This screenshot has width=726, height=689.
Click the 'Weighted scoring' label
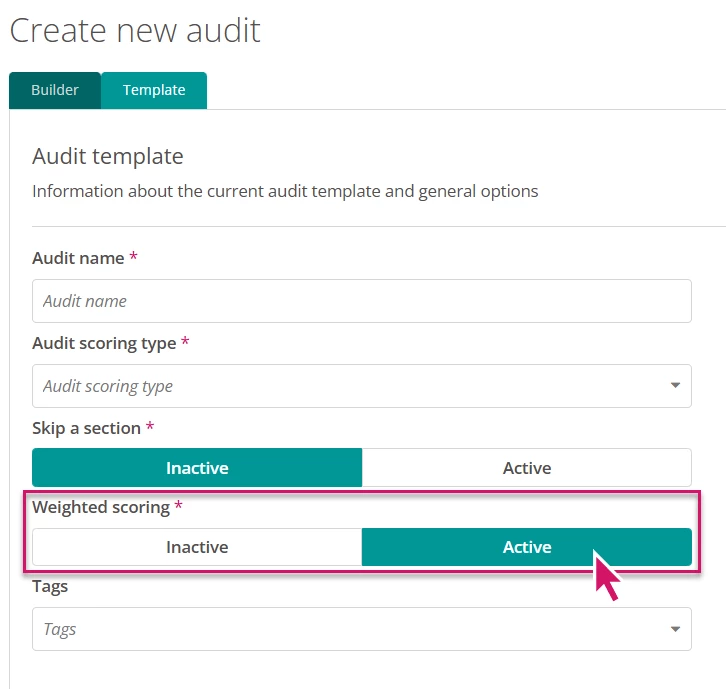101,507
